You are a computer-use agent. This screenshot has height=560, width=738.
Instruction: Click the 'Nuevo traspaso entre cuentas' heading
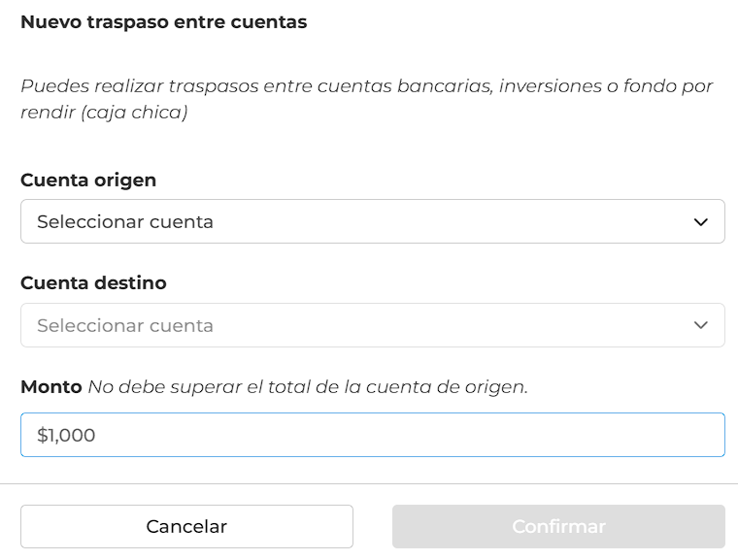pyautogui.click(x=164, y=22)
